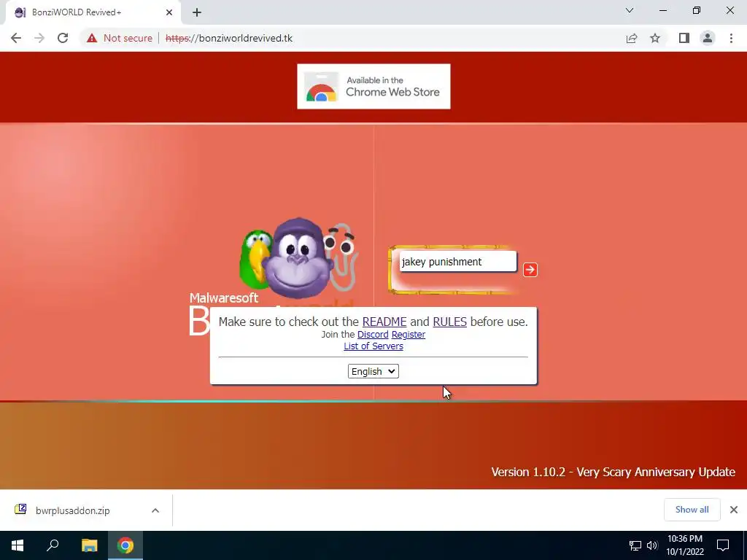747x560 pixels.
Task: Click the browser forward arrow
Action: 39,38
